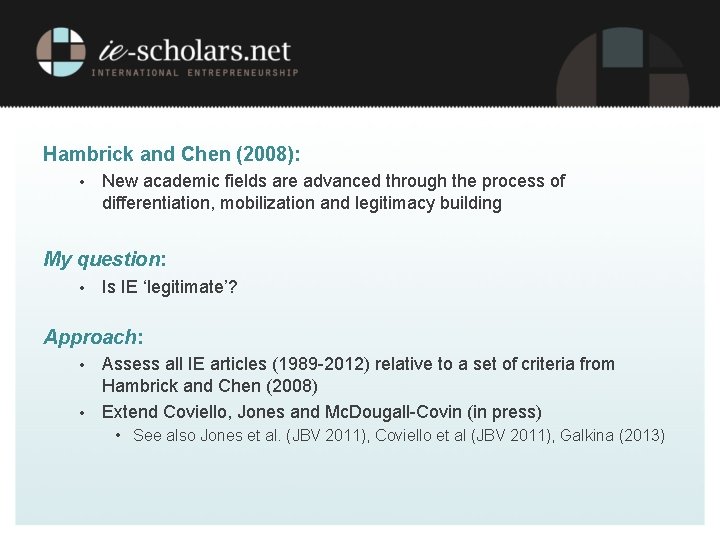Click the 'Extend Coviello, Jones' bullet text

click(321, 412)
